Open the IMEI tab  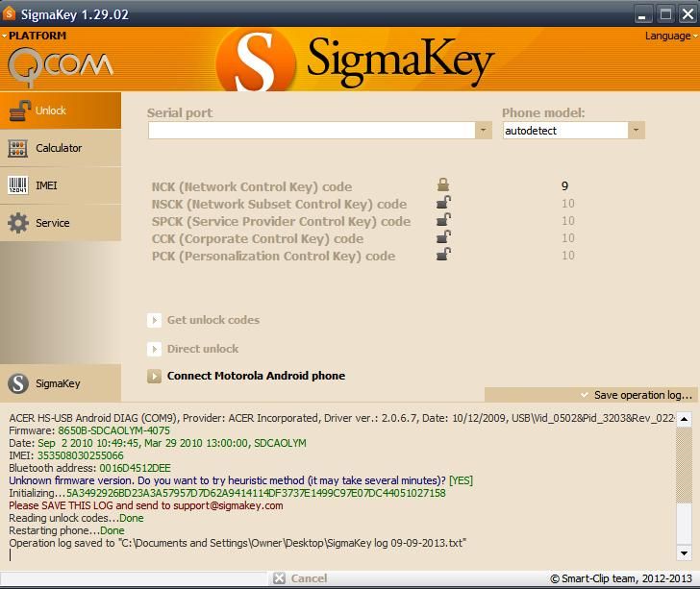61,185
